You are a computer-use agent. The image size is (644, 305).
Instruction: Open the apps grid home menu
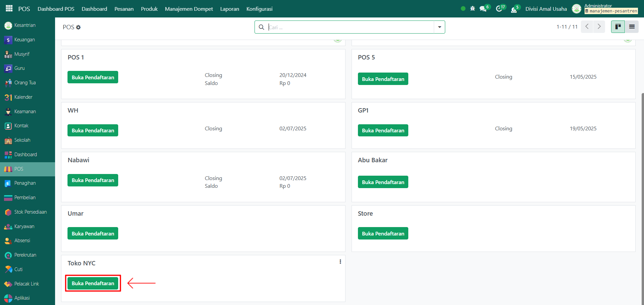(9, 8)
